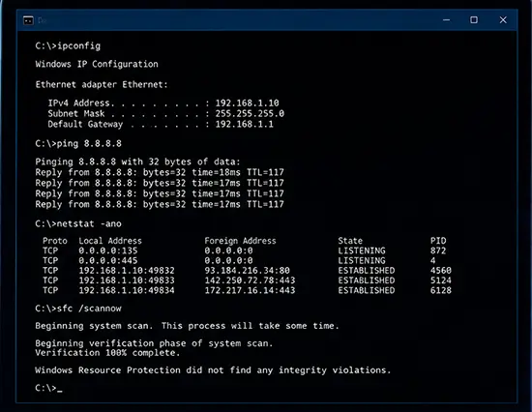Select PID value 4 in the port 445 row
The height and width of the screenshot is (412, 532).
[x=433, y=260]
